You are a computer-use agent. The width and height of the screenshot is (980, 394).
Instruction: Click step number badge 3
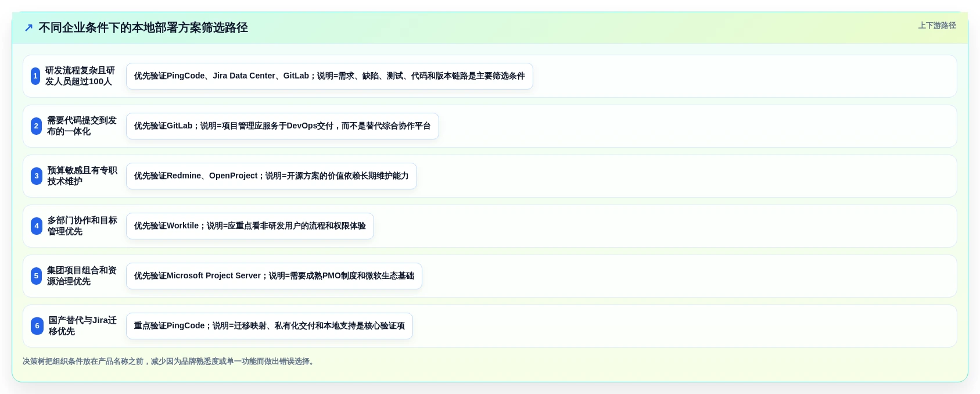point(37,176)
